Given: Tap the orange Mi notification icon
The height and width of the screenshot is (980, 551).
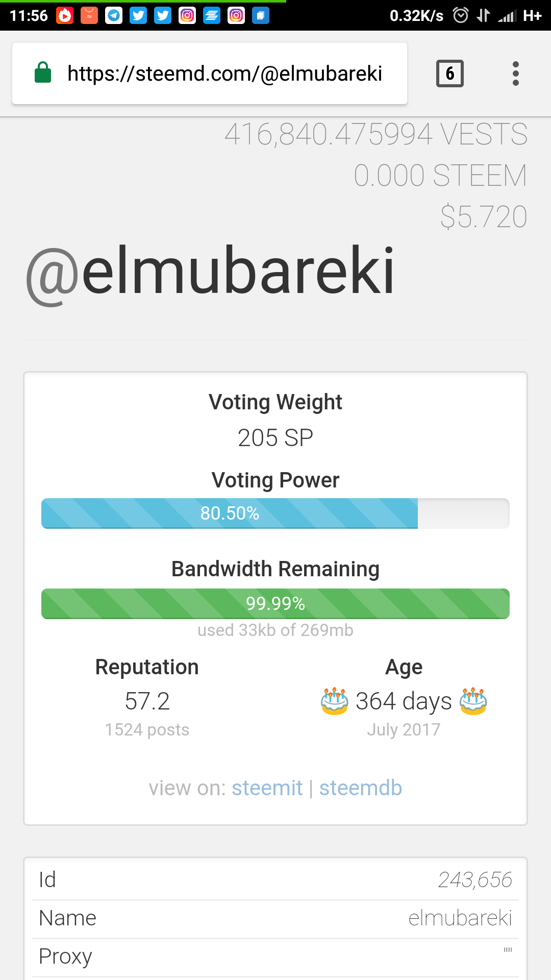Looking at the screenshot, I should coord(89,16).
